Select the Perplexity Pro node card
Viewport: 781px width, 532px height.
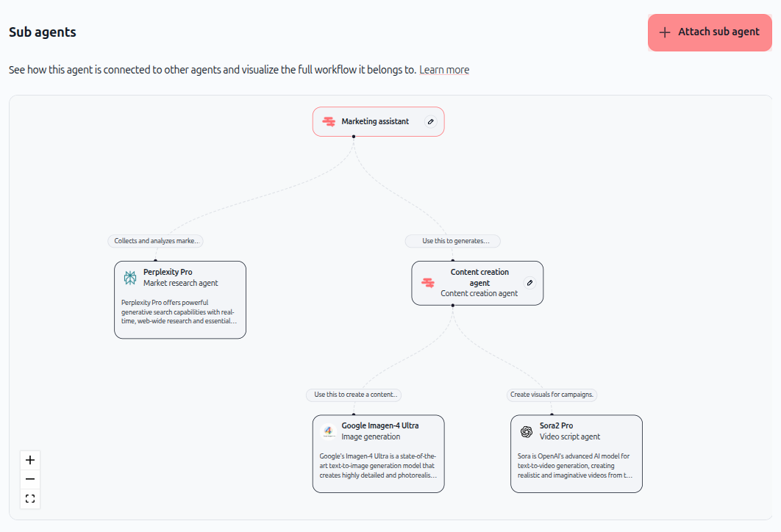pos(180,300)
